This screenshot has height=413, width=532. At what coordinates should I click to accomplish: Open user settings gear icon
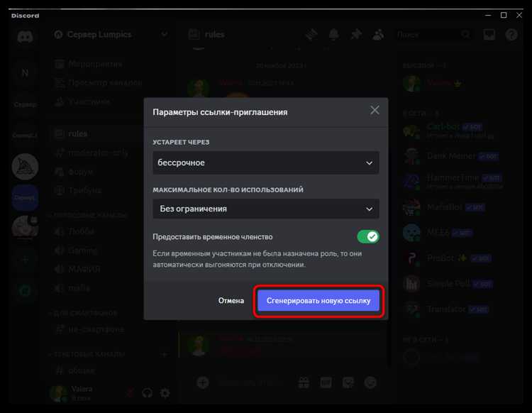coord(165,393)
